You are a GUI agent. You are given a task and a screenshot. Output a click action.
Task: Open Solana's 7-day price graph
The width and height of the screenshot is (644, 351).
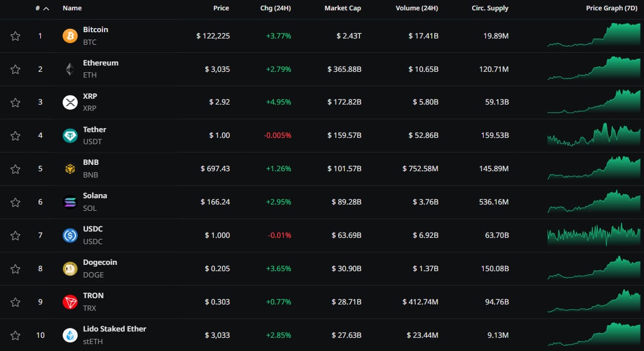click(x=593, y=200)
